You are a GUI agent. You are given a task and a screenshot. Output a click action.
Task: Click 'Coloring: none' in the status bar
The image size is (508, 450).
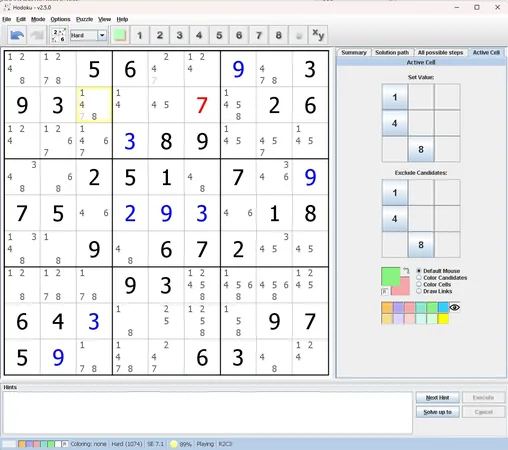pos(88,444)
